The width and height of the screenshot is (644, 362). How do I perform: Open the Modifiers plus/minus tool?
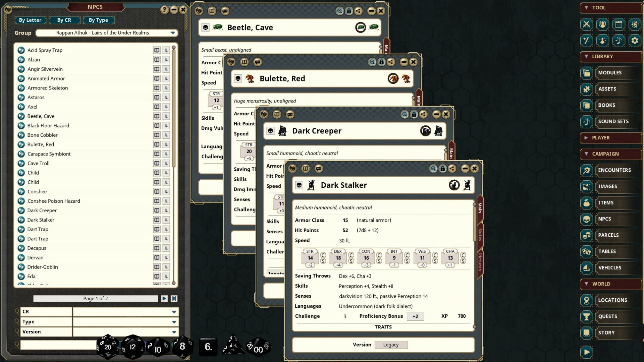(x=586, y=41)
